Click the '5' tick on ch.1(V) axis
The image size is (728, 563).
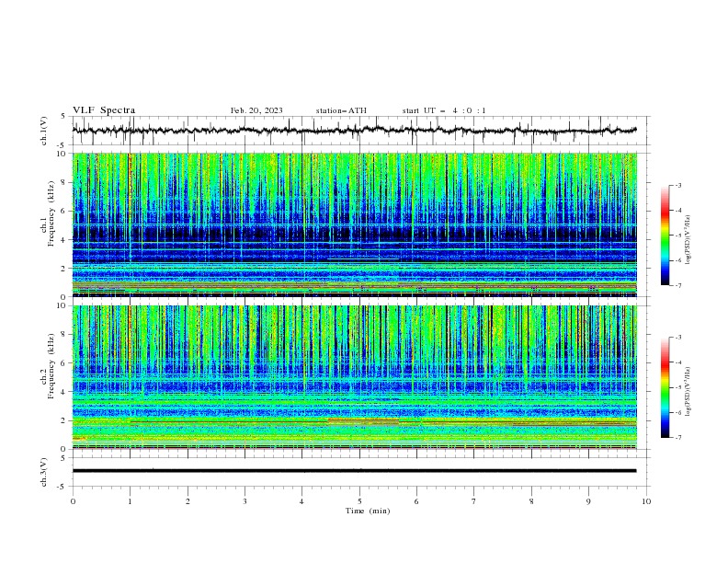(63, 117)
